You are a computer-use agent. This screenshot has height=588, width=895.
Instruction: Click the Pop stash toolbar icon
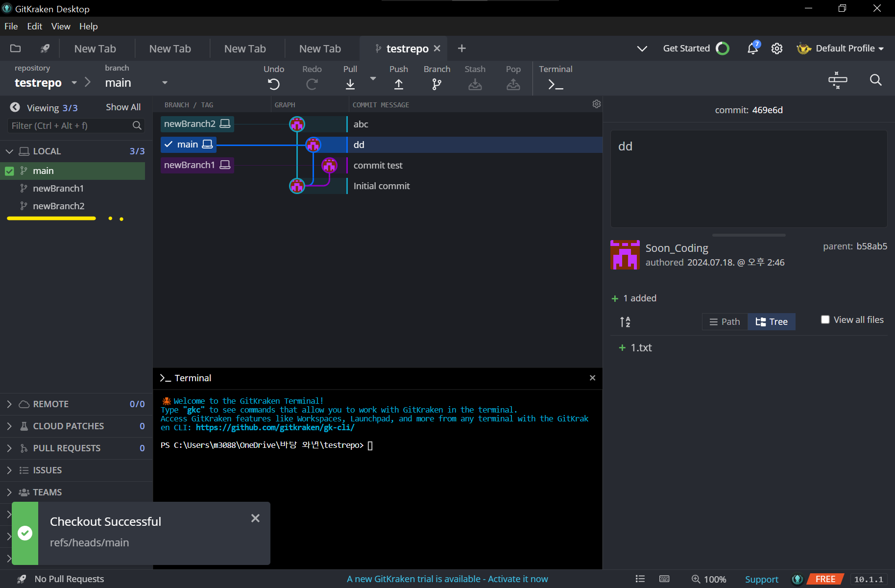(x=513, y=84)
